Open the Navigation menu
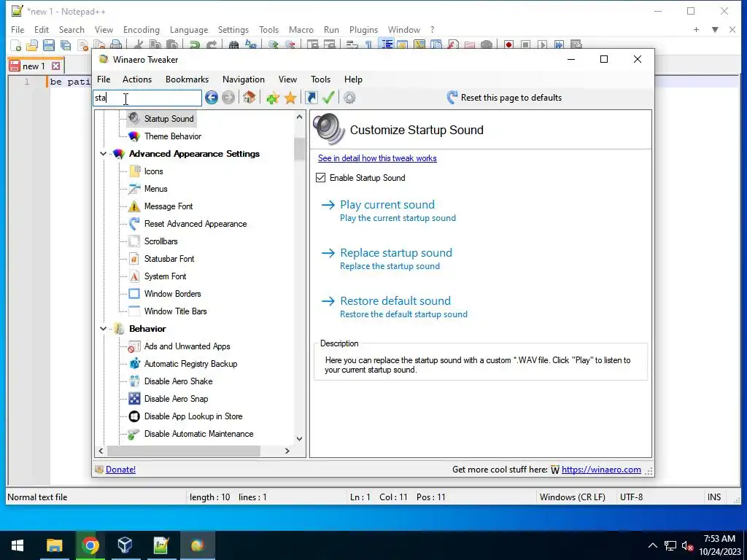The width and height of the screenshot is (747, 560). tap(244, 79)
